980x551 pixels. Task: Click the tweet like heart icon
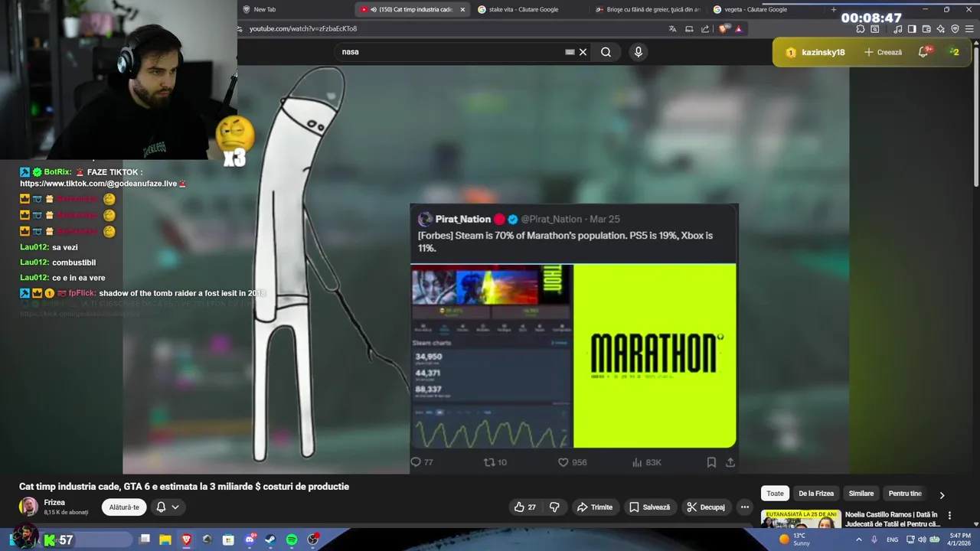(x=563, y=462)
